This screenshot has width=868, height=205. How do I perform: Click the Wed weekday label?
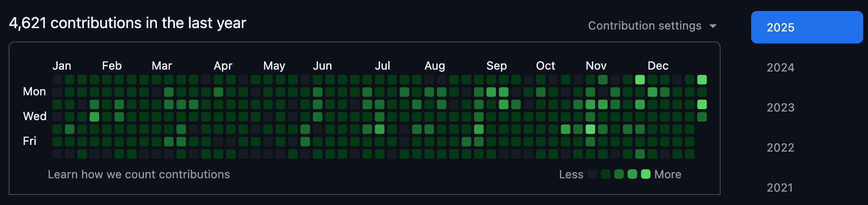pos(35,116)
